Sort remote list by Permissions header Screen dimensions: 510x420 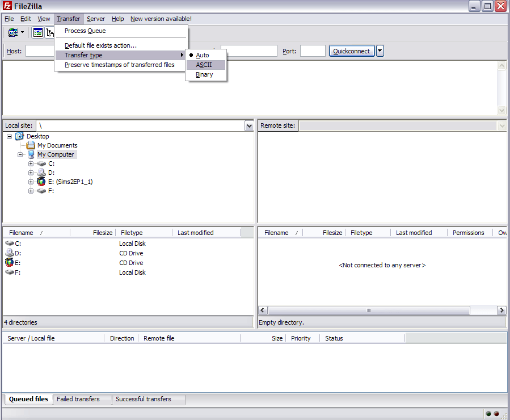click(470, 233)
